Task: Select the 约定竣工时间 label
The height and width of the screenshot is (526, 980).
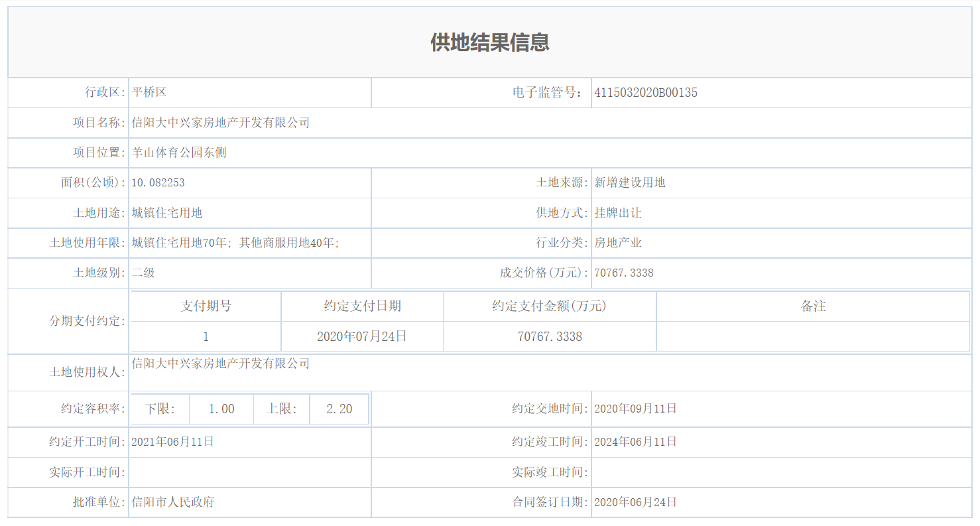Action: pyautogui.click(x=550, y=442)
